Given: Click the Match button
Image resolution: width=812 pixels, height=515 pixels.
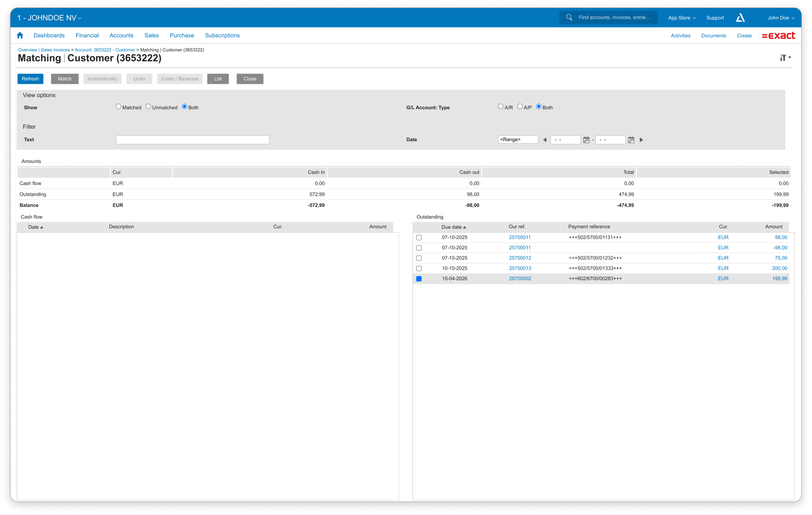Looking at the screenshot, I should click(65, 79).
